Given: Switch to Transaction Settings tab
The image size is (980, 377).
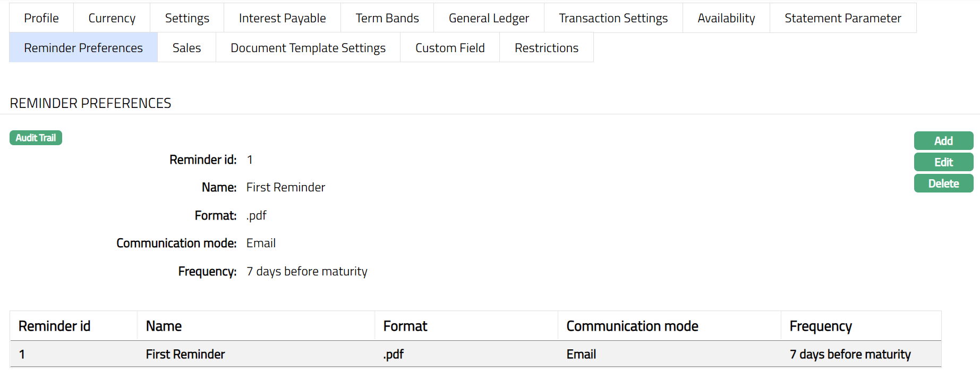Looking at the screenshot, I should pyautogui.click(x=613, y=18).
